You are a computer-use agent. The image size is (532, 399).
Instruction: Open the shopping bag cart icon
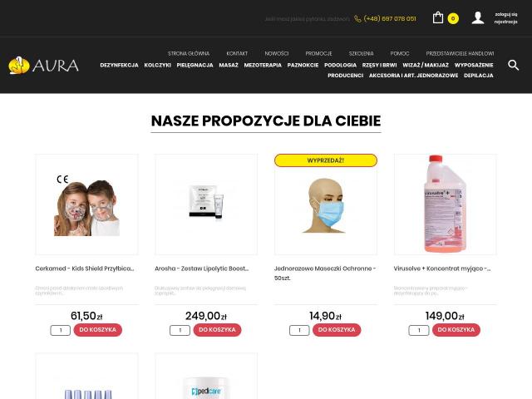[x=438, y=17]
